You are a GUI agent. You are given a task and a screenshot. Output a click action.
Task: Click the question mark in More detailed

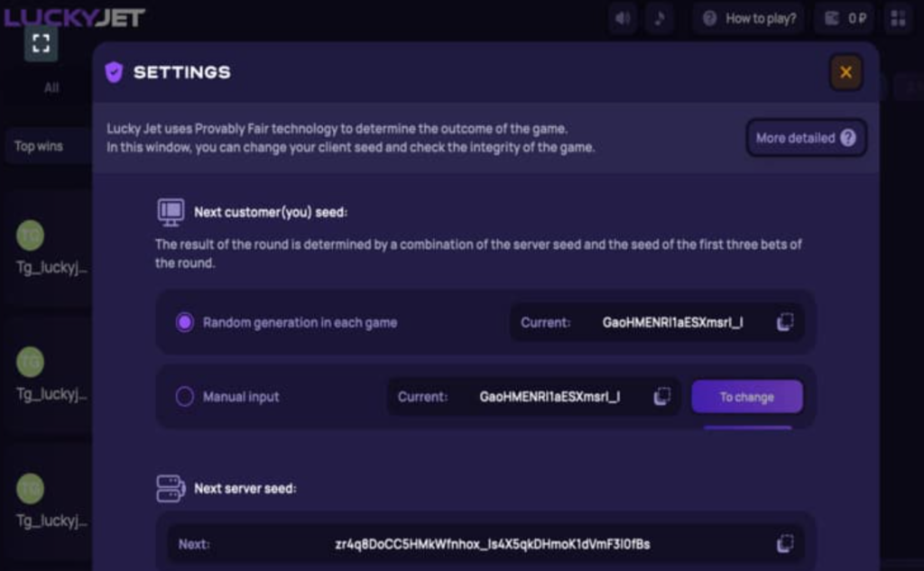coord(848,138)
